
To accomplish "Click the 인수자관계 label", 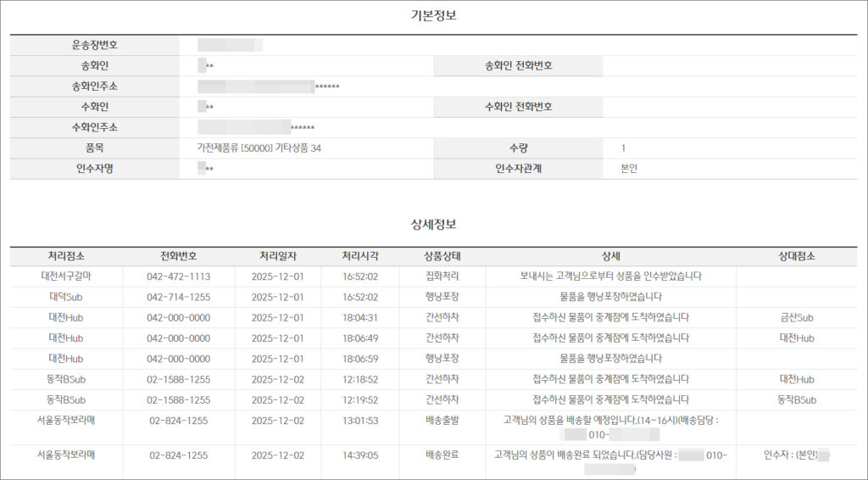I will [518, 168].
